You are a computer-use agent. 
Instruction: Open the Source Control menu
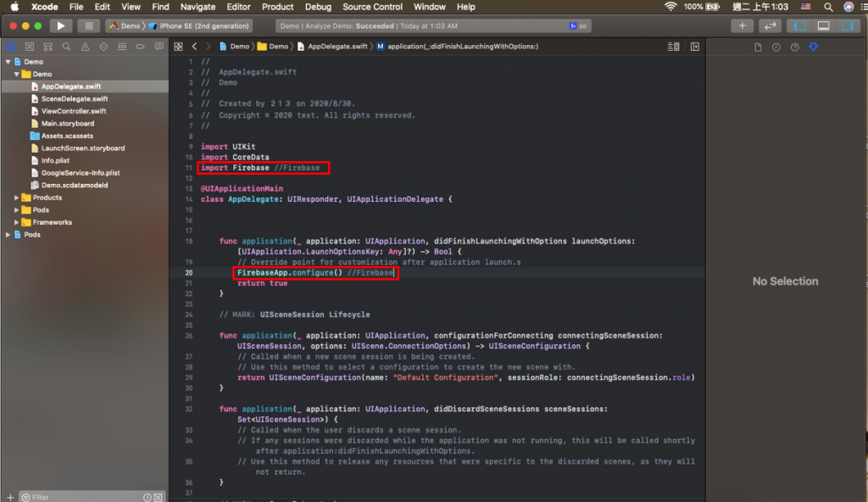pyautogui.click(x=373, y=7)
